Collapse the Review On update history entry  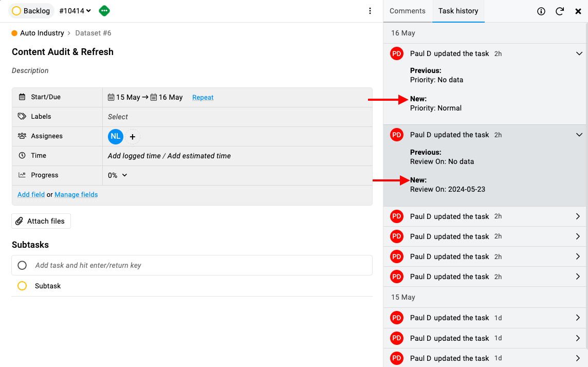(x=579, y=135)
